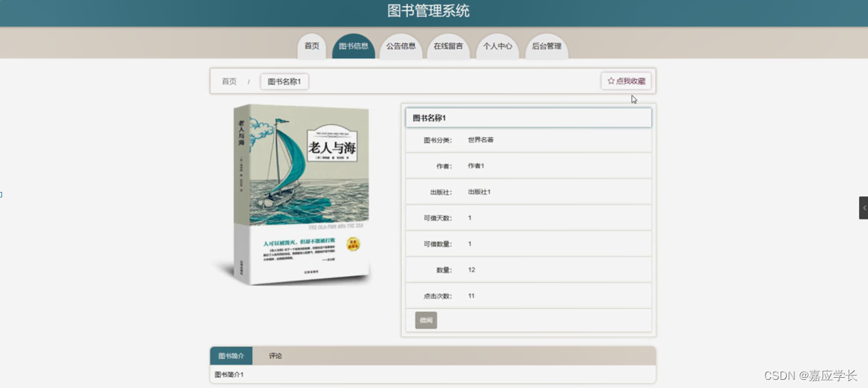Click the star icon on 点我收藏
Image resolution: width=868 pixels, height=388 pixels.
click(611, 81)
